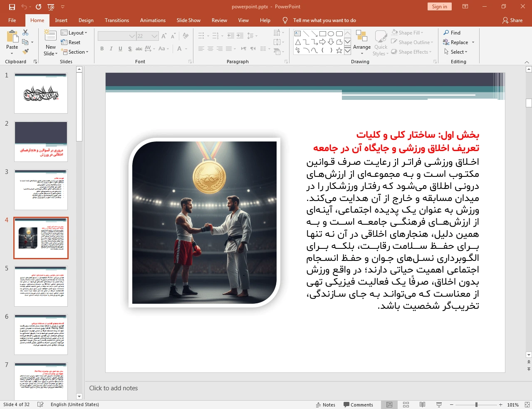
Task: Click Increase Font Size icon
Action: click(164, 36)
